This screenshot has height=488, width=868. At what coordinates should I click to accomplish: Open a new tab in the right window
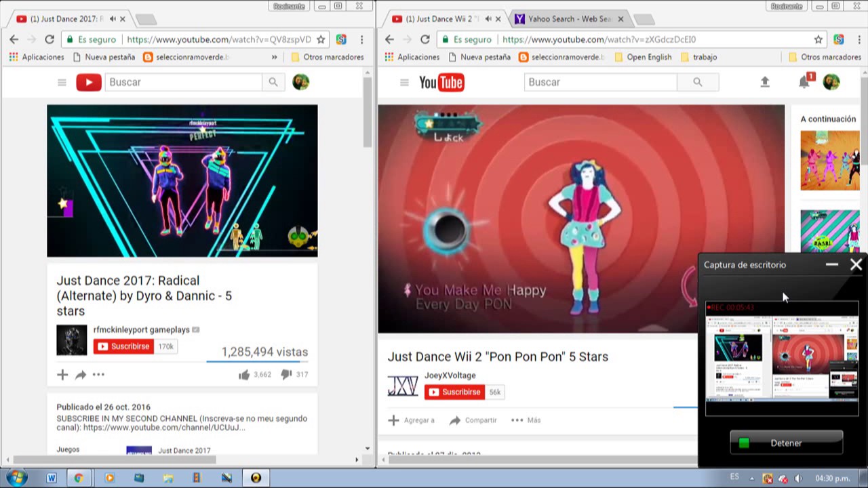643,20
